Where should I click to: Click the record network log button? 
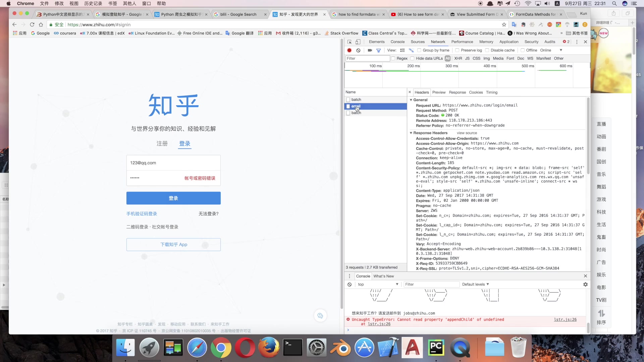coord(349,50)
